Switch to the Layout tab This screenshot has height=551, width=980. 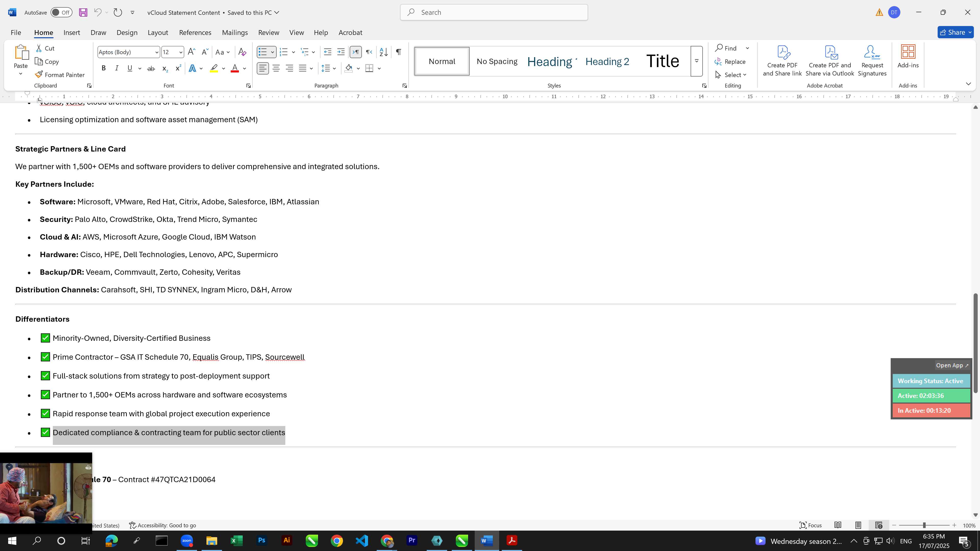157,33
